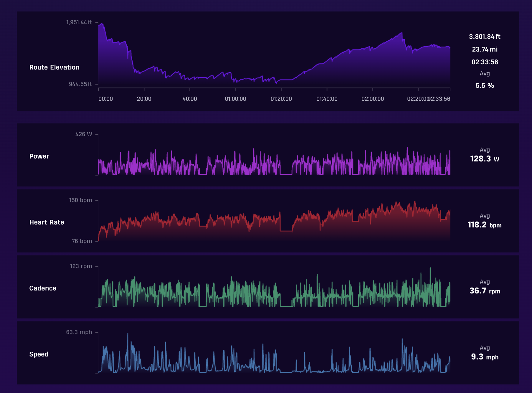The width and height of the screenshot is (532, 393).
Task: Select the 63.3 mph axis label
Action: (79, 332)
